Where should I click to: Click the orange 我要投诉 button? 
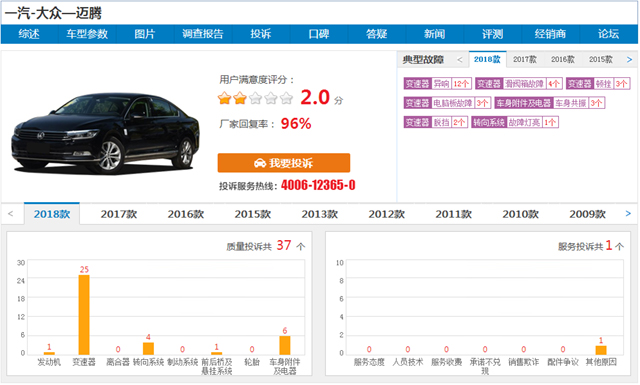(284, 163)
